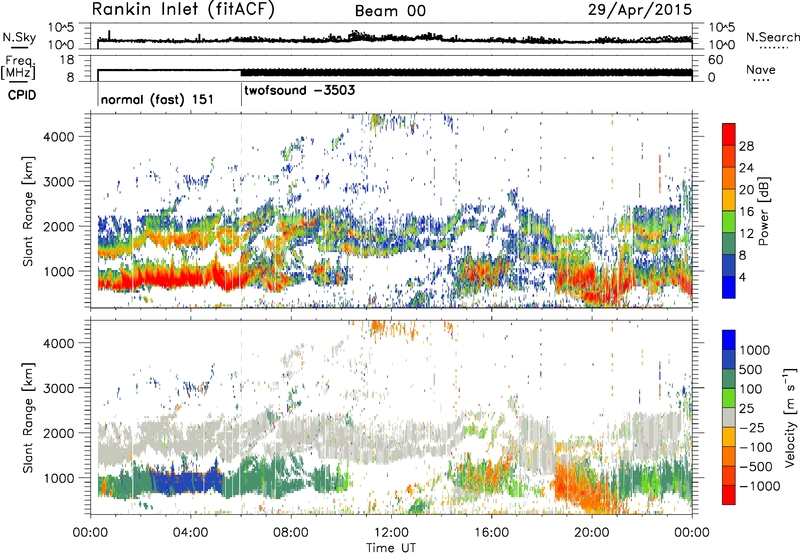The width and height of the screenshot is (800, 554).
Task: Click the 'Nave' legend label
Action: 761,69
